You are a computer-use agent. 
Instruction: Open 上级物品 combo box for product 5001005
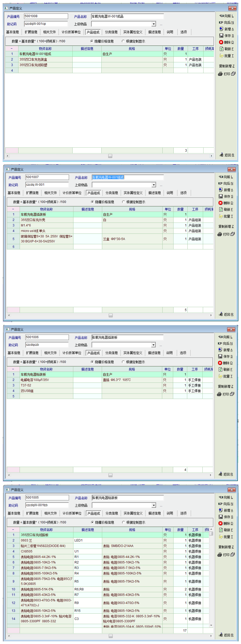click(154, 505)
